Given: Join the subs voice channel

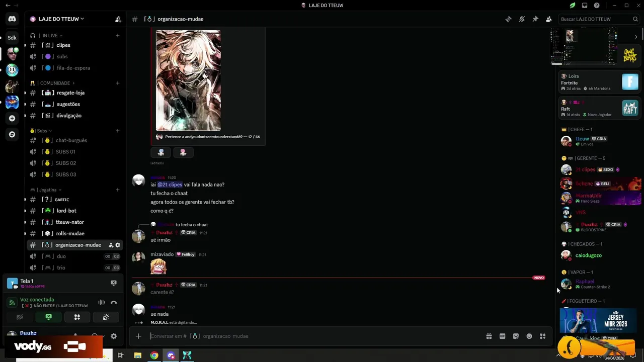Looking at the screenshot, I should [74, 56].
